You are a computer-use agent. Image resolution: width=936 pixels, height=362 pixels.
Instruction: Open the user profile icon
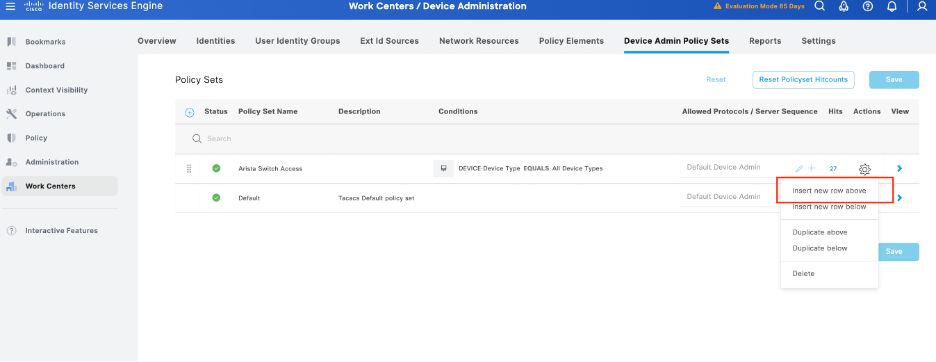[922, 7]
